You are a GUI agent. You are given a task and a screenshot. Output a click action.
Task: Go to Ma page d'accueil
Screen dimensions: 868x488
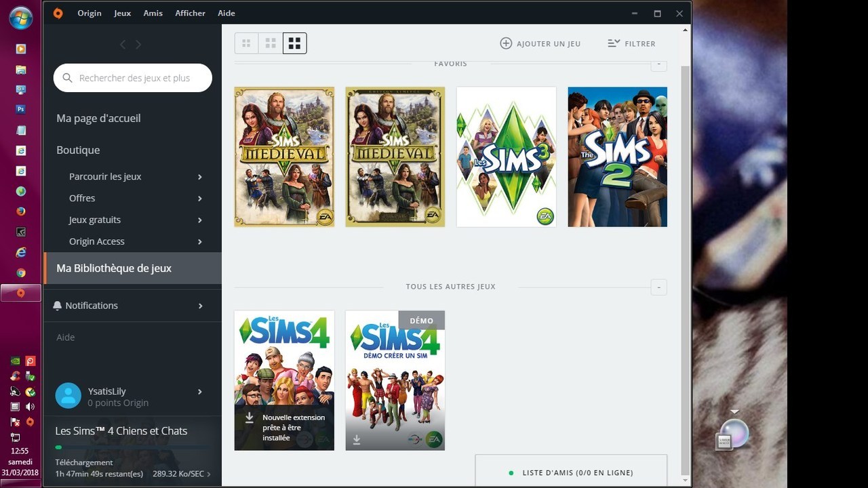tap(99, 118)
